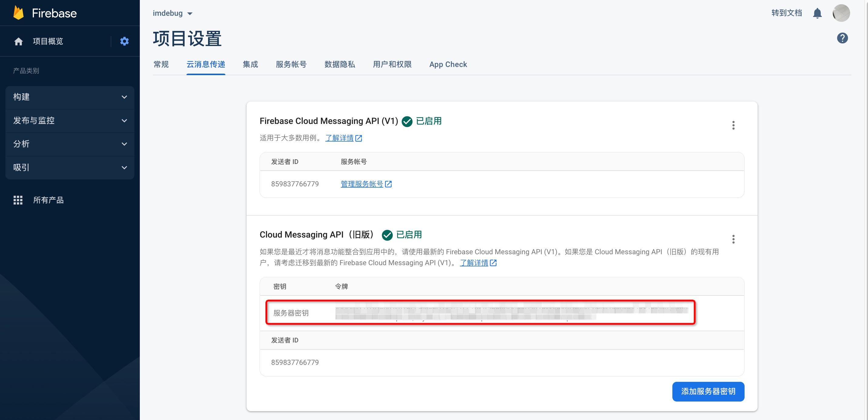Image resolution: width=868 pixels, height=420 pixels.
Task: Switch to the 常规 tab
Action: (x=161, y=64)
